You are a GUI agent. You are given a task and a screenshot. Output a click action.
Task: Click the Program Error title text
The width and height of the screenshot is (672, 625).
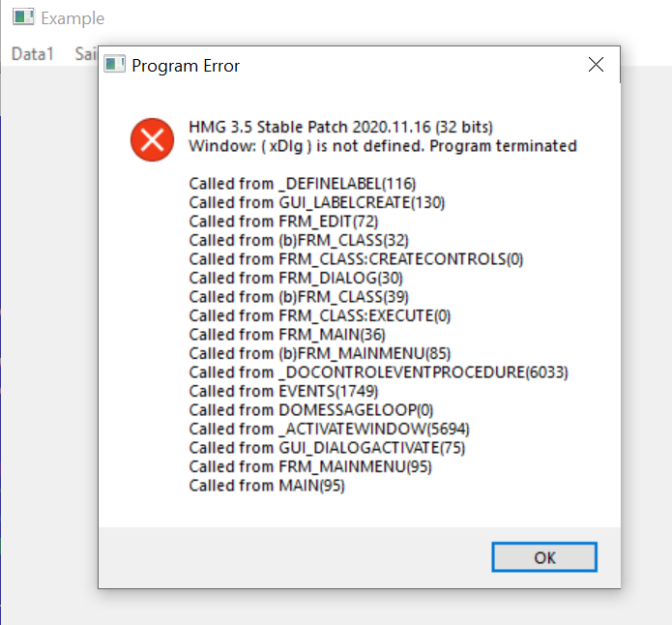tap(186, 66)
